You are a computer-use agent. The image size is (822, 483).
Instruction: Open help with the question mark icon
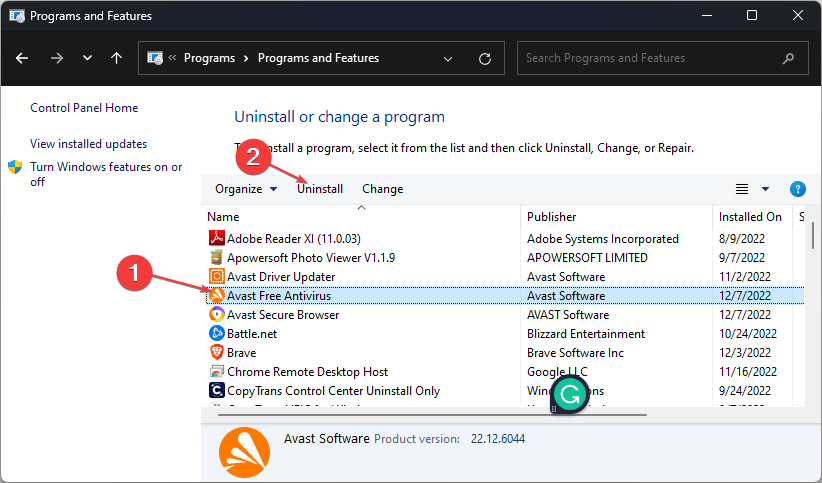click(797, 189)
